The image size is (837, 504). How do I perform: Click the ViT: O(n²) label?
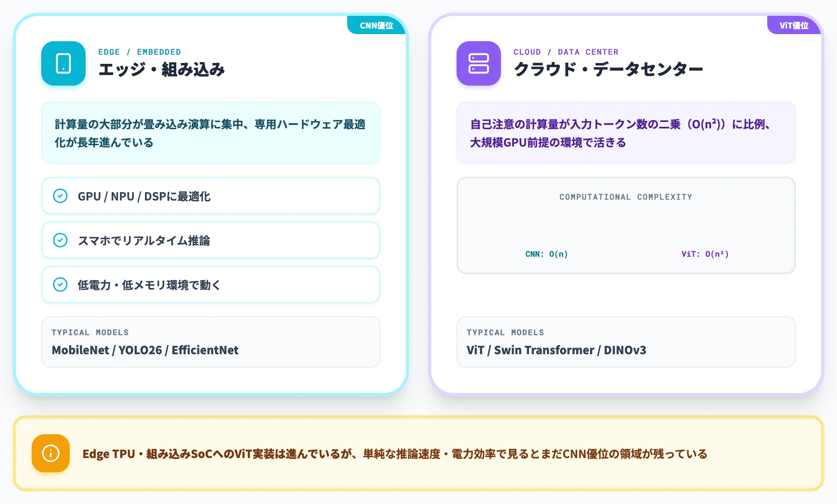tap(705, 254)
